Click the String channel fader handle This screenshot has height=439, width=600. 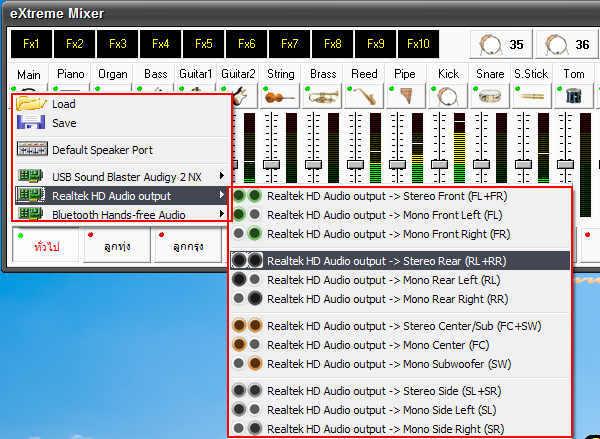click(x=271, y=164)
